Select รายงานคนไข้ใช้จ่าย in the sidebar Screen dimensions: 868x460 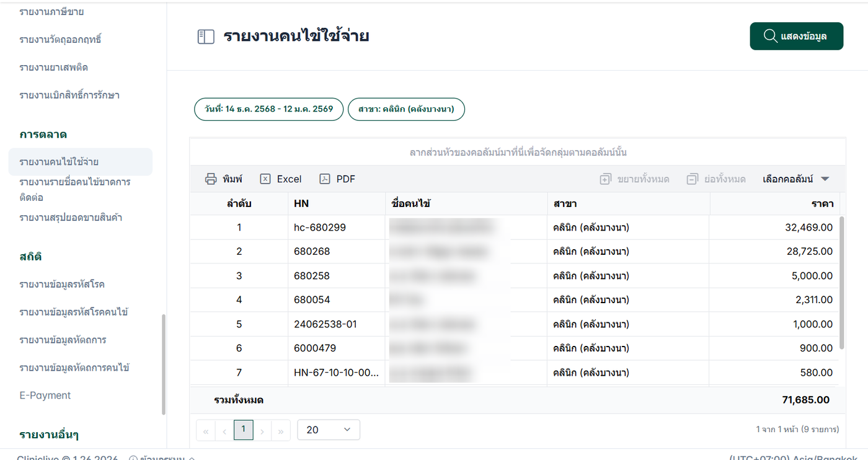[x=81, y=162]
